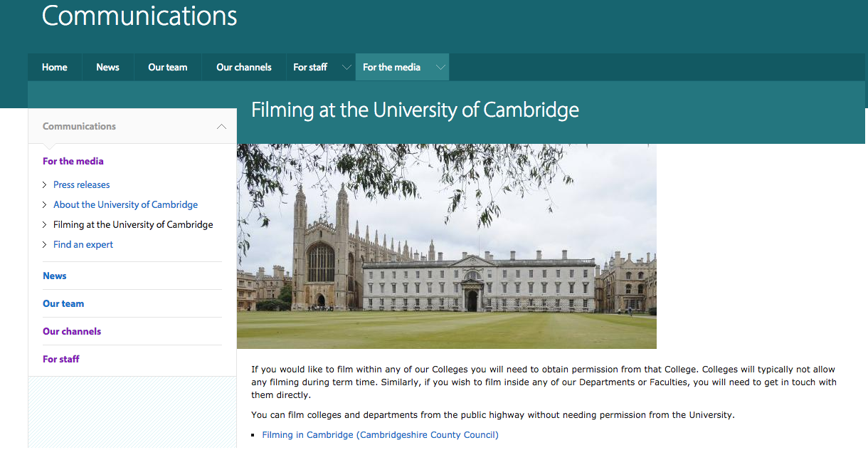Click the For the media sidebar heading
The image size is (868, 460).
[73, 162]
